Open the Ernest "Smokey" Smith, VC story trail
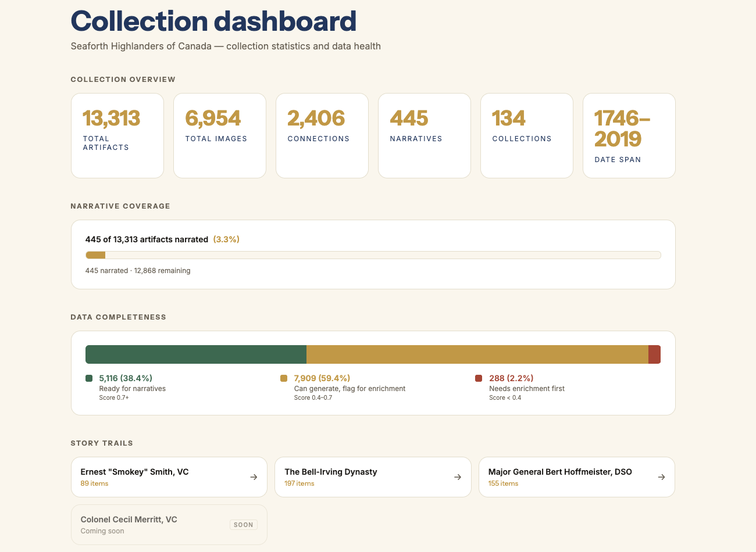756x552 pixels. [x=169, y=477]
